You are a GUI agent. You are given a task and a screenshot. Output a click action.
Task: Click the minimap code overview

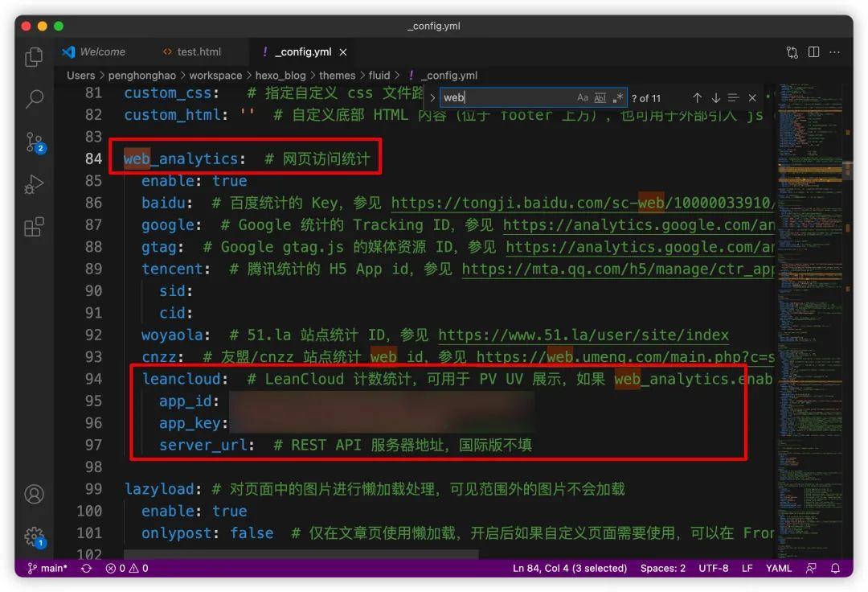point(809,321)
